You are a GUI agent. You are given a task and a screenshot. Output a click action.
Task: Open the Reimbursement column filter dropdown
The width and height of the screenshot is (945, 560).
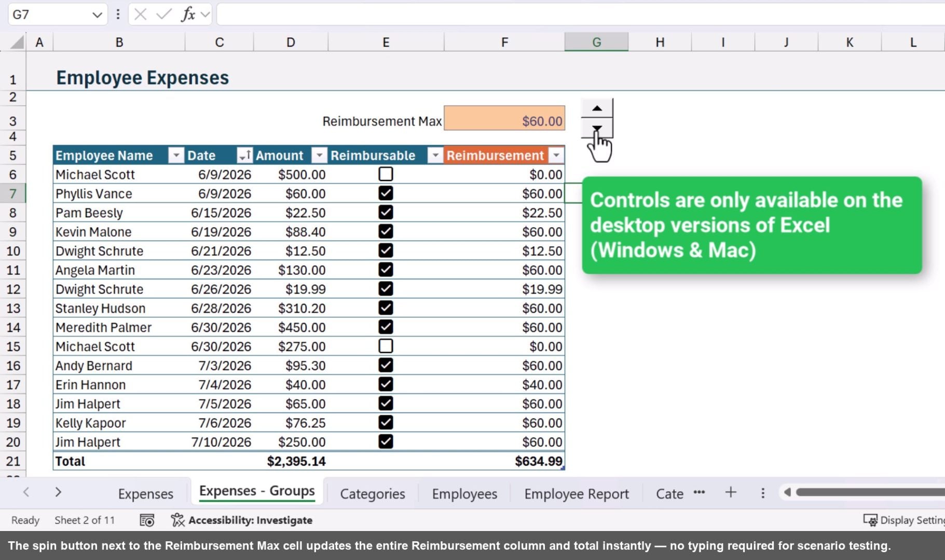[556, 156]
